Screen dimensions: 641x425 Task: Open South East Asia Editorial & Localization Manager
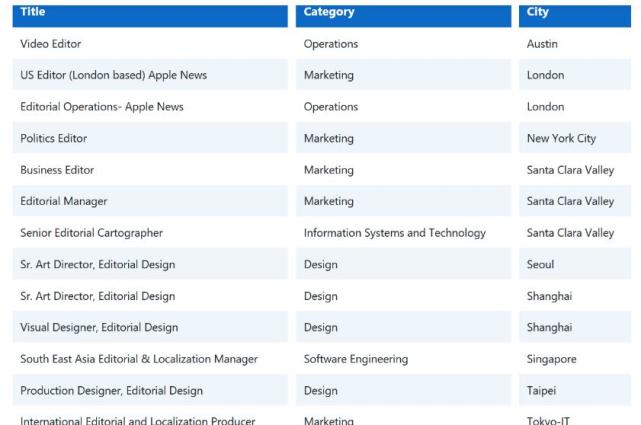(x=139, y=359)
